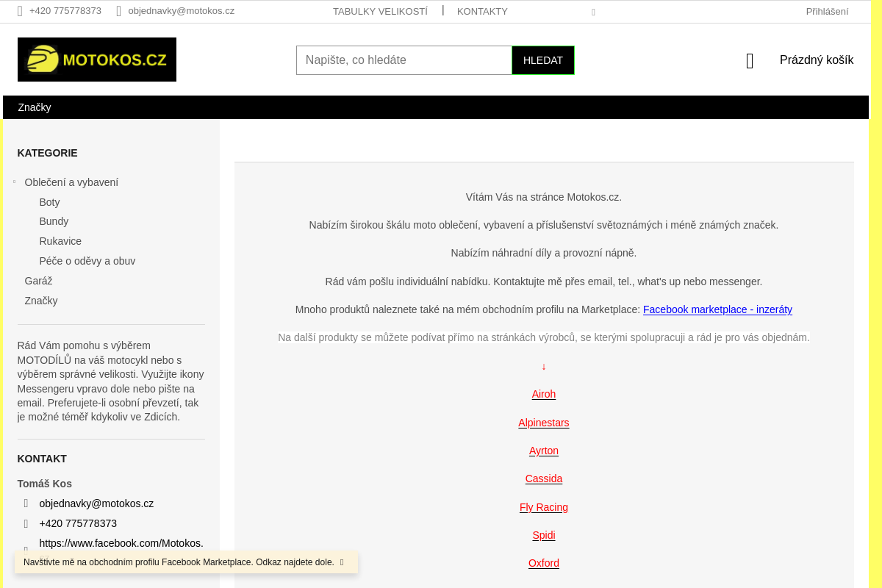This screenshot has height=588, width=882.
Task: Open the Kontakty page
Action: (x=482, y=11)
